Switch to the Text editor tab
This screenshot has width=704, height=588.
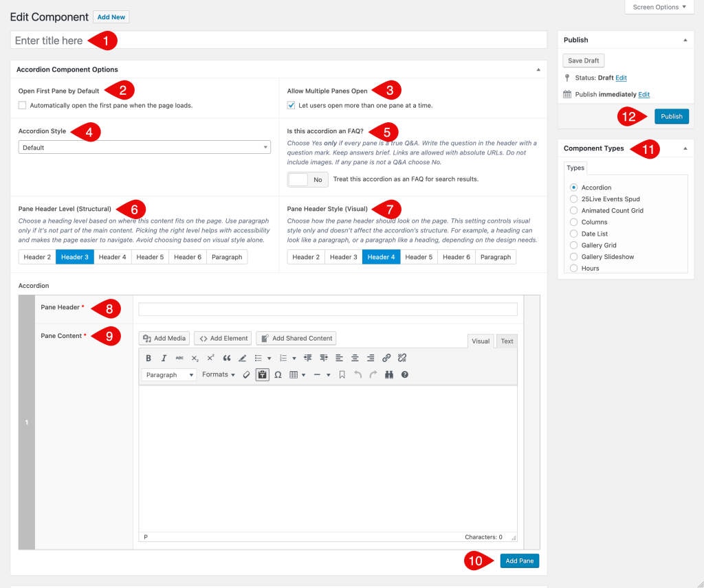pos(507,341)
